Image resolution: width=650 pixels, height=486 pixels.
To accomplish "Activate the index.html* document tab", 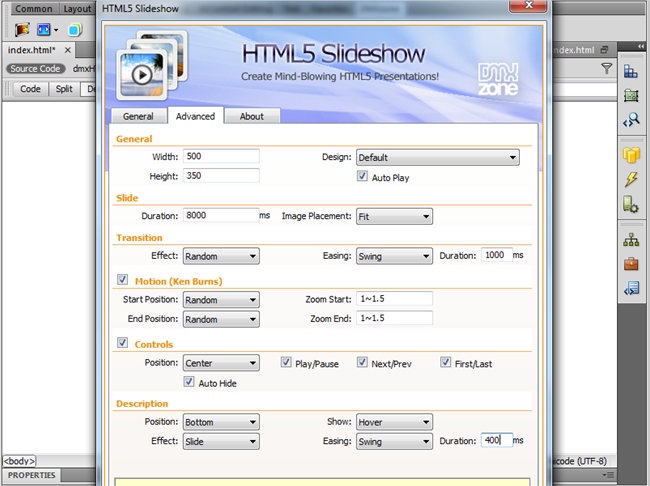I will (x=32, y=50).
